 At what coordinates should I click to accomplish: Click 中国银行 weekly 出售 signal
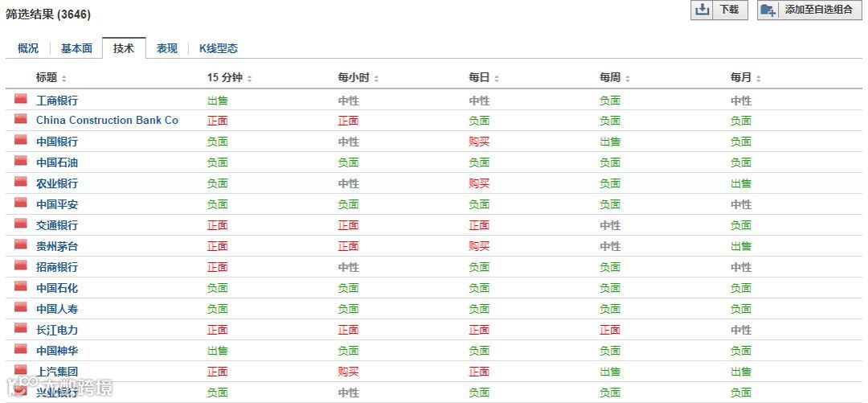(609, 142)
